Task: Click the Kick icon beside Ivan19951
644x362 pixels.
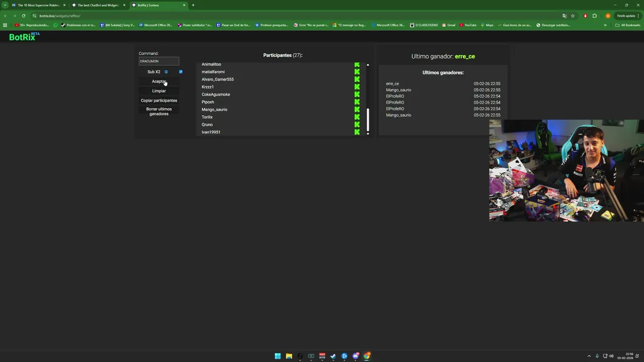Action: (x=357, y=132)
